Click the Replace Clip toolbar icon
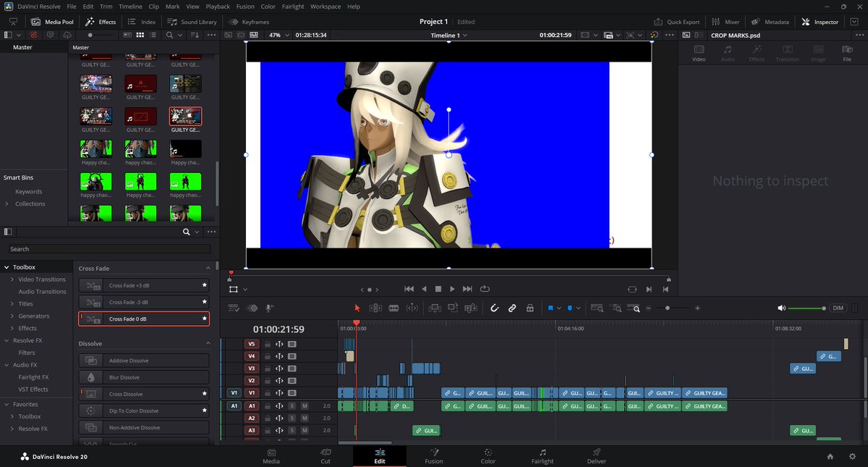The image size is (868, 467). [x=471, y=308]
